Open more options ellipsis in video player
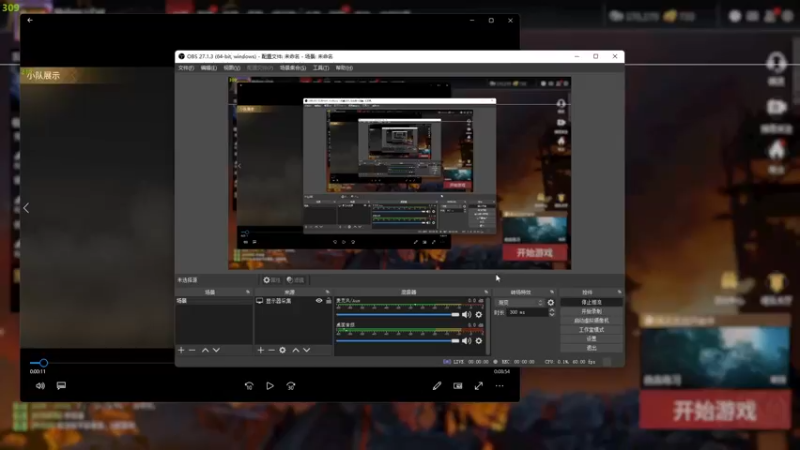The height and width of the screenshot is (450, 800). (x=499, y=385)
